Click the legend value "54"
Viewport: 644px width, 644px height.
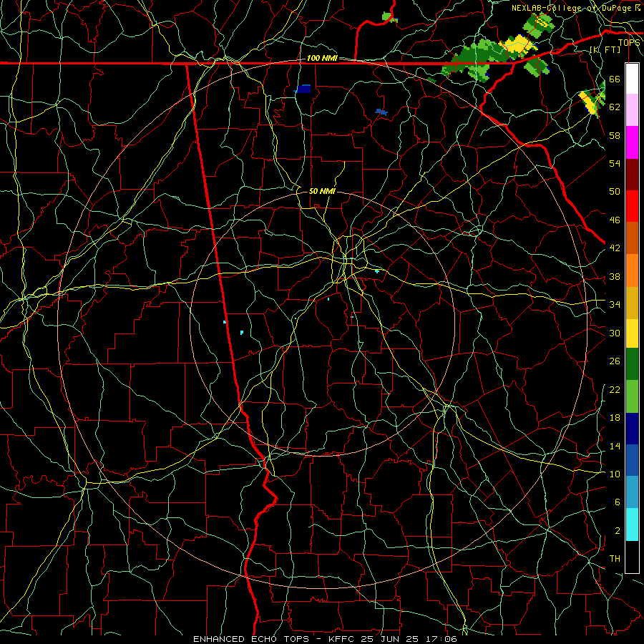pos(615,163)
